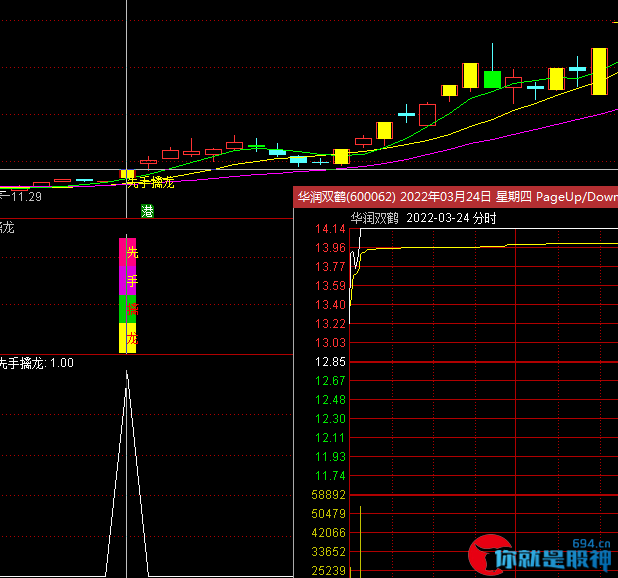Viewport: 618px width, 578px height.
Task: Click the 13.40 price axis value
Action: [x=330, y=305]
